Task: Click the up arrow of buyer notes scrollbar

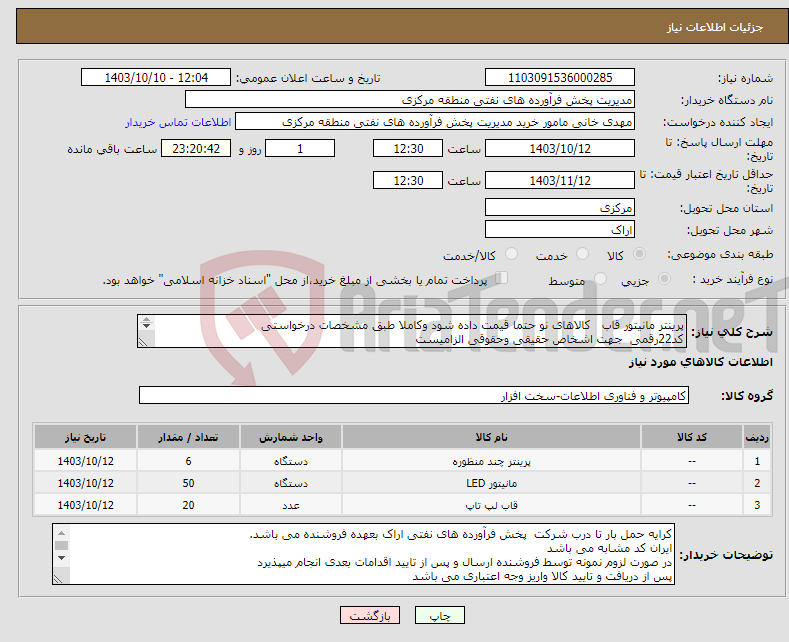Action: coord(61,533)
